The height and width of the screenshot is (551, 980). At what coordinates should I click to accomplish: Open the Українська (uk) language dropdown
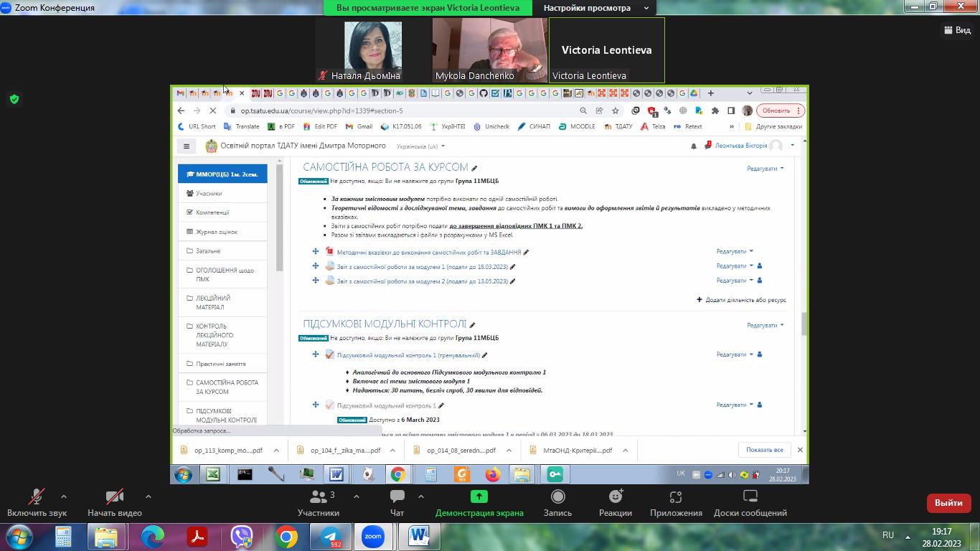(x=420, y=146)
